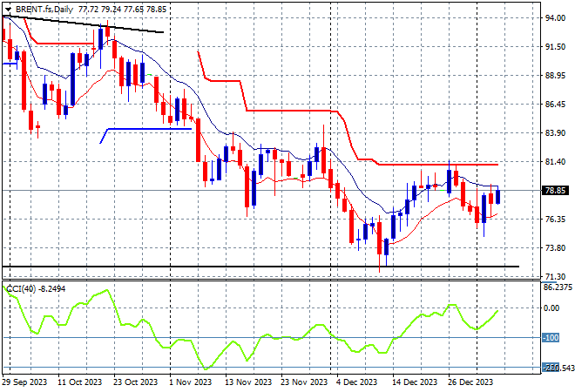Click the red horizontal resistance line near 81.40
The height and width of the screenshot is (392, 575).
438,165
